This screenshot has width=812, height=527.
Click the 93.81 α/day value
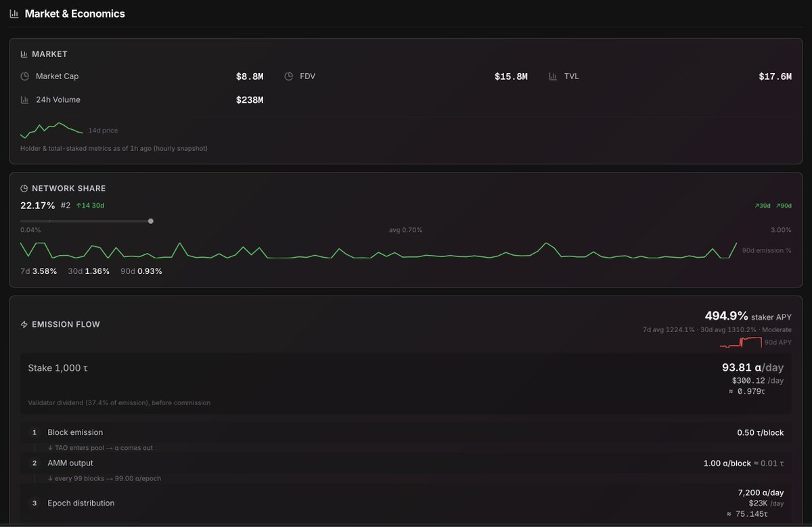(x=753, y=368)
